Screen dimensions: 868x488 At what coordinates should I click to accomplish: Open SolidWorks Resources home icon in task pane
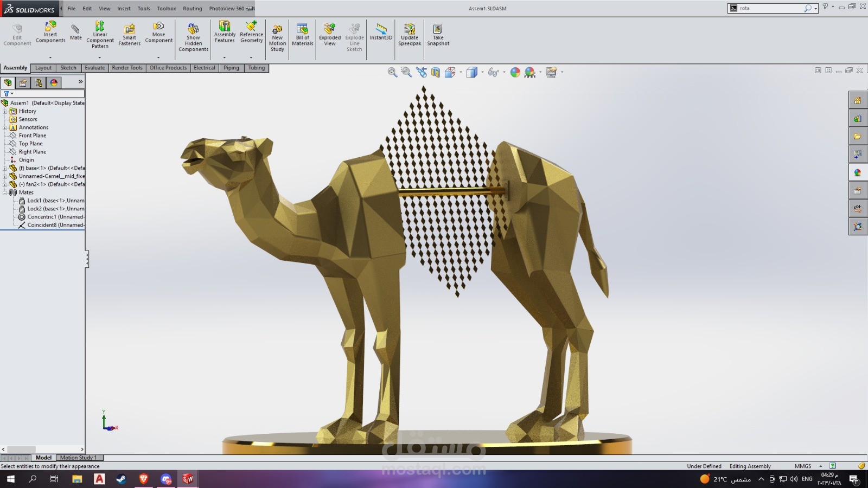coord(858,100)
